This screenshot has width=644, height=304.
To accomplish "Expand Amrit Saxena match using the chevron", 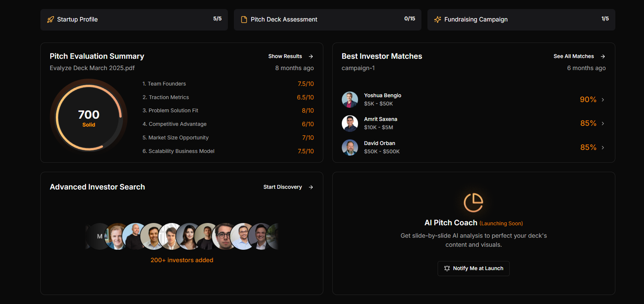I will pyautogui.click(x=603, y=124).
